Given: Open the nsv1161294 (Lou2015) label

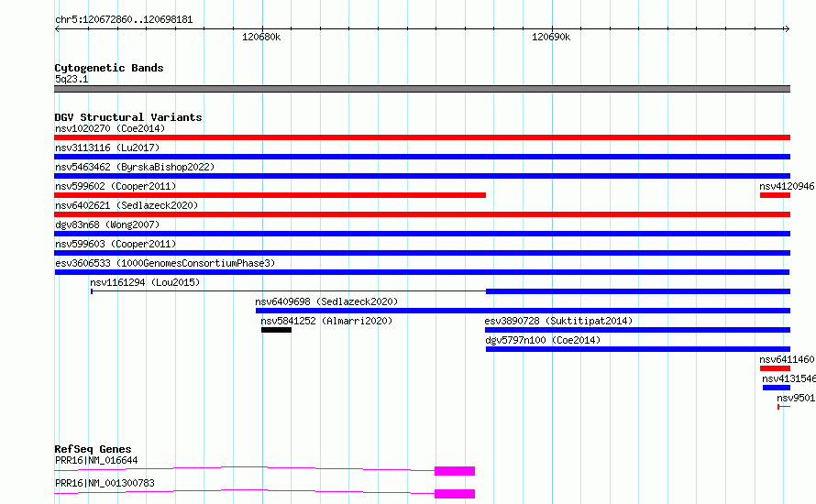Looking at the screenshot, I should 145,282.
